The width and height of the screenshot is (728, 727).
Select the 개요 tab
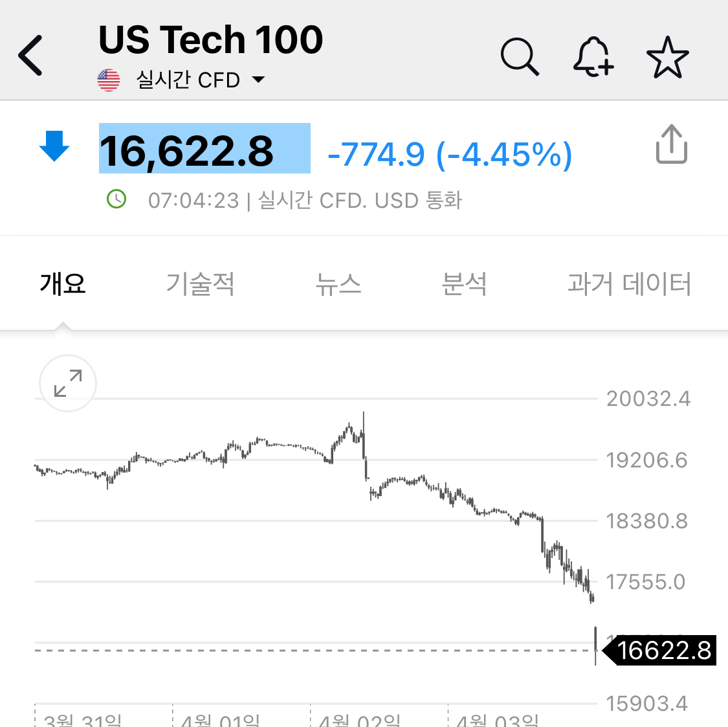tap(63, 284)
